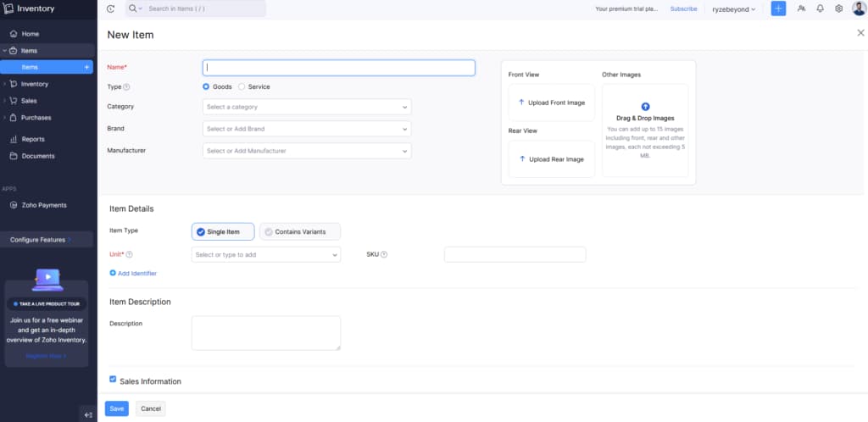868x422 pixels.
Task: Open the notifications bell
Action: [x=820, y=8]
